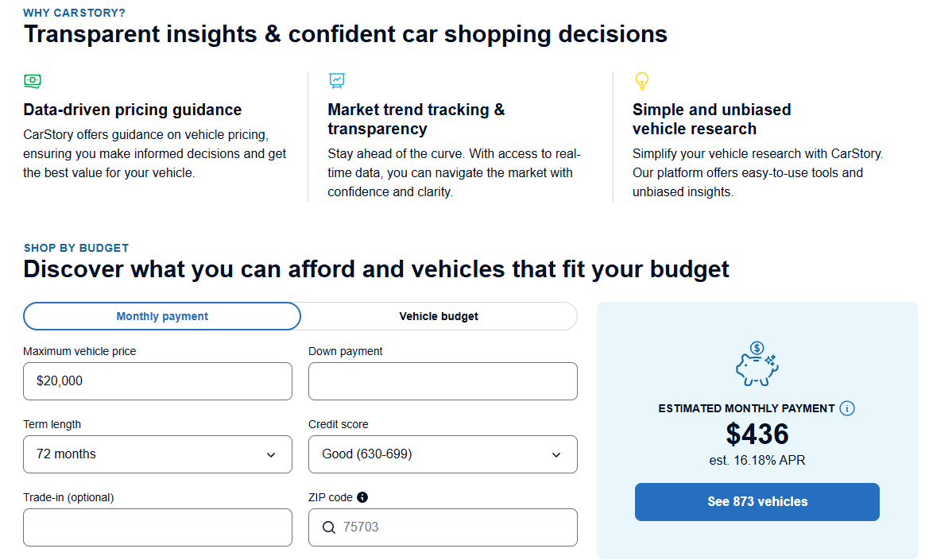The image size is (929, 560).
Task: Expand Credit score options via chevron
Action: pos(556,455)
